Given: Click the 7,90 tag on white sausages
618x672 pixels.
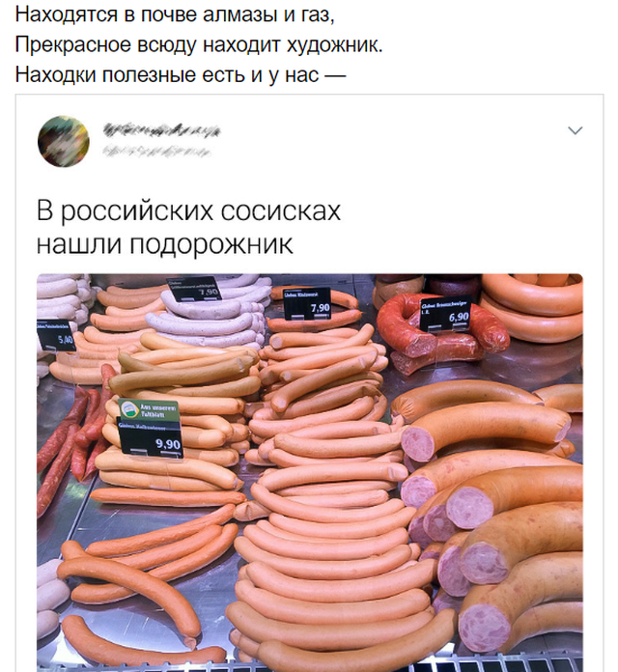Looking at the screenshot, I should 194,289.
